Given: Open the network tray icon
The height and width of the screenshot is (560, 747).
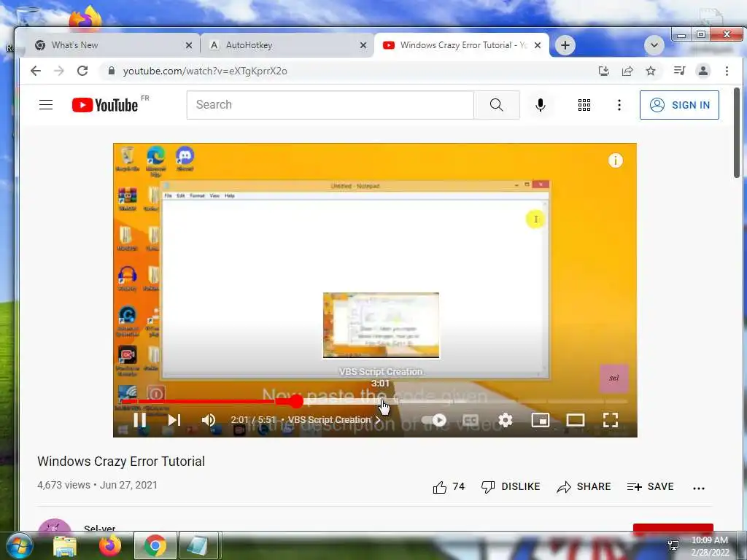Looking at the screenshot, I should pos(673,545).
